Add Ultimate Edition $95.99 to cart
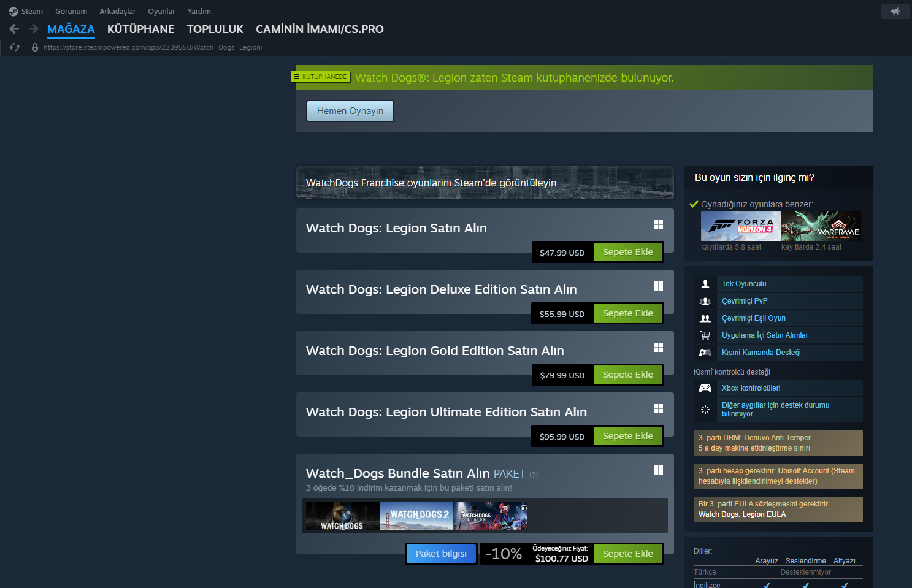Viewport: 912px width, 588px height. click(628, 436)
